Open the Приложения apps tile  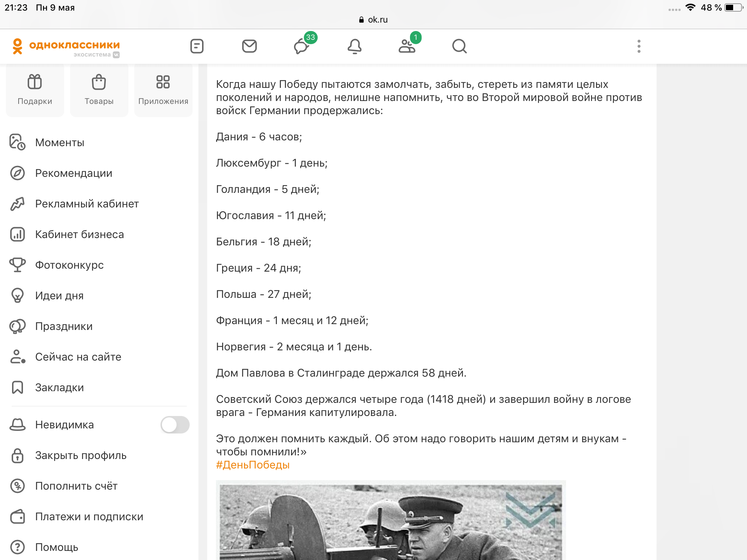pyautogui.click(x=163, y=90)
